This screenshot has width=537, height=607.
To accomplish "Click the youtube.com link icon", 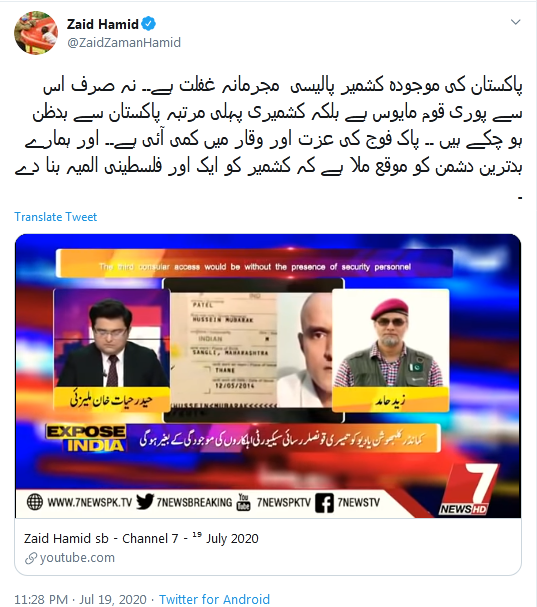I will coord(31,558).
